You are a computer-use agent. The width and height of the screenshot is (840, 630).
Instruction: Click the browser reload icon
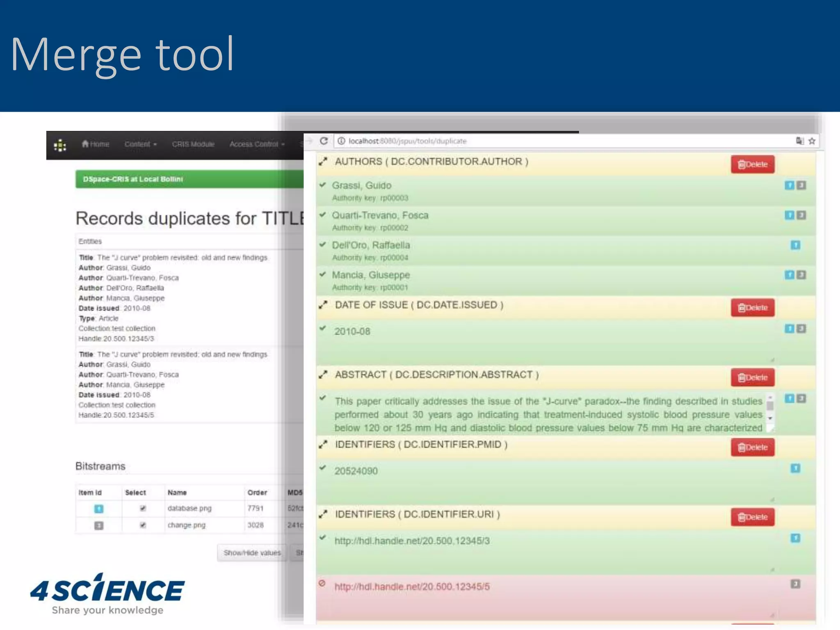point(324,141)
